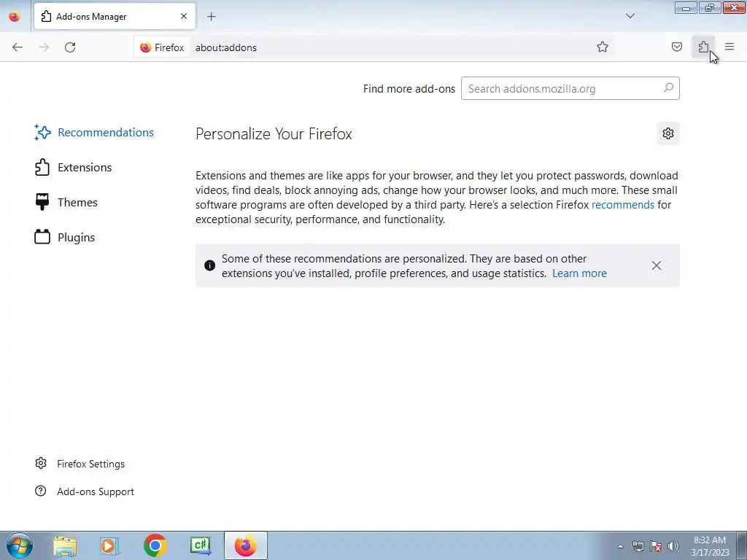
Task: Bookmark this page with the star
Action: click(x=602, y=47)
